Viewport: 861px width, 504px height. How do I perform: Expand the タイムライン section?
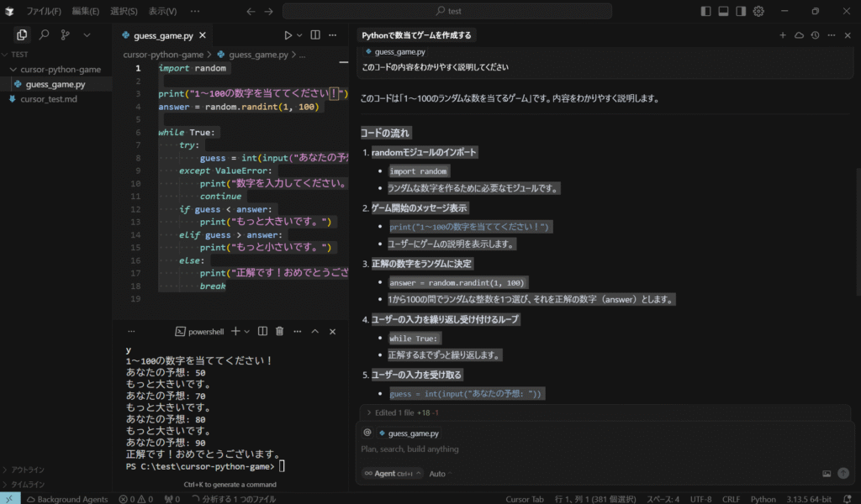(x=56, y=484)
